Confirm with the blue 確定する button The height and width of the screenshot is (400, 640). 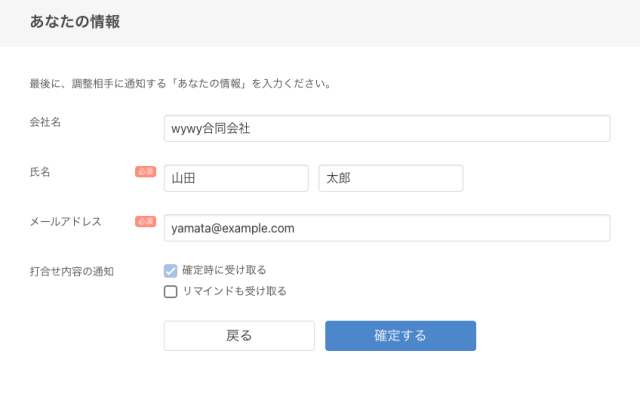pyautogui.click(x=400, y=336)
